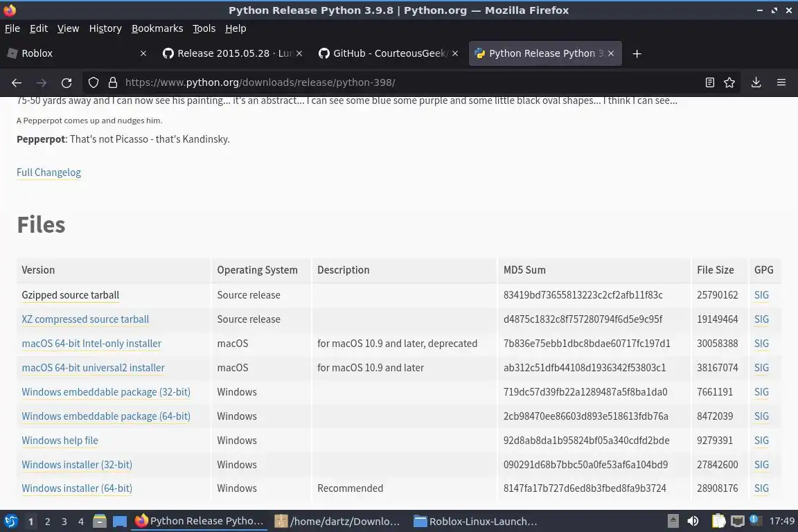
Task: Click removable media tray icon
Action: [x=673, y=522]
